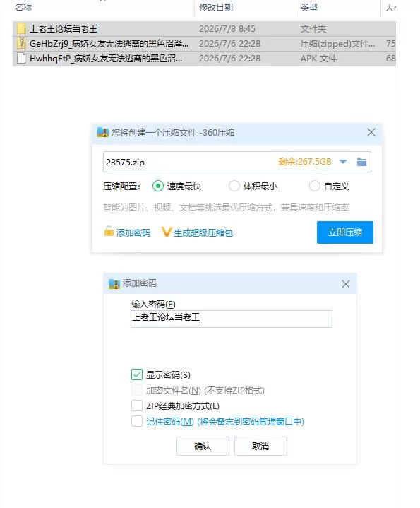Click the APK 文件 type cell

[318, 59]
